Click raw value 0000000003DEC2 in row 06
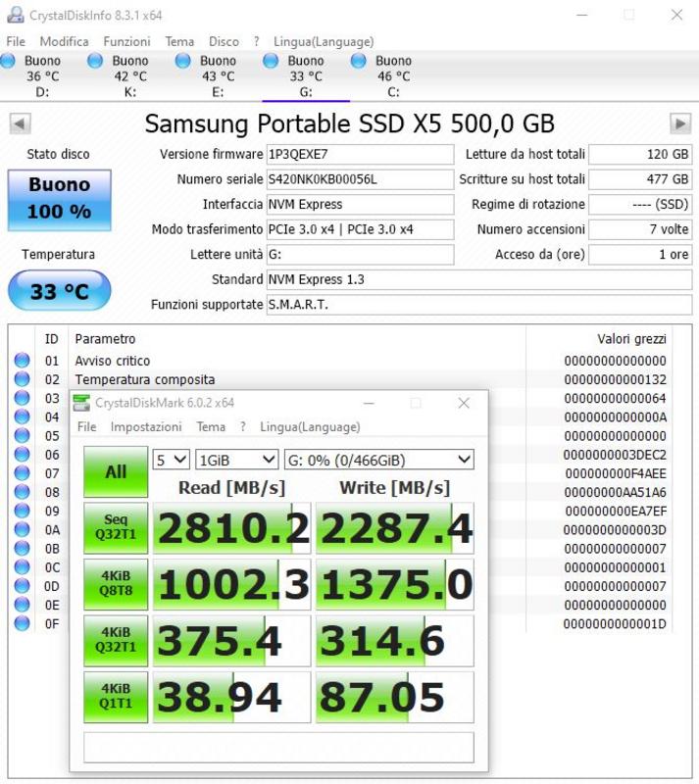 (x=615, y=455)
